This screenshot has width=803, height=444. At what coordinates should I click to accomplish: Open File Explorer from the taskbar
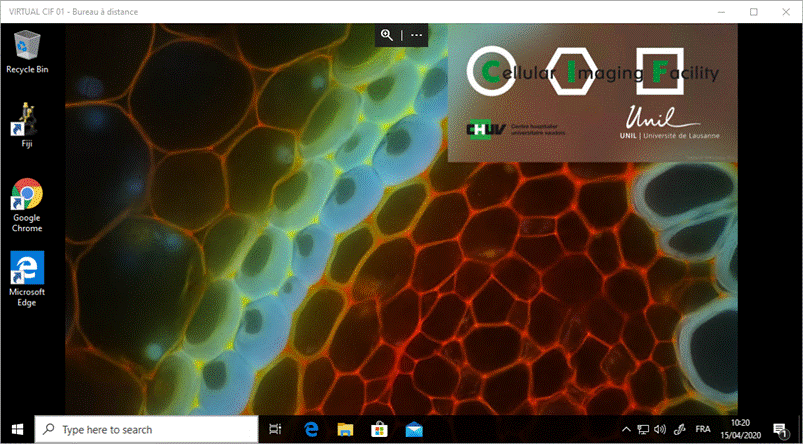point(345,429)
